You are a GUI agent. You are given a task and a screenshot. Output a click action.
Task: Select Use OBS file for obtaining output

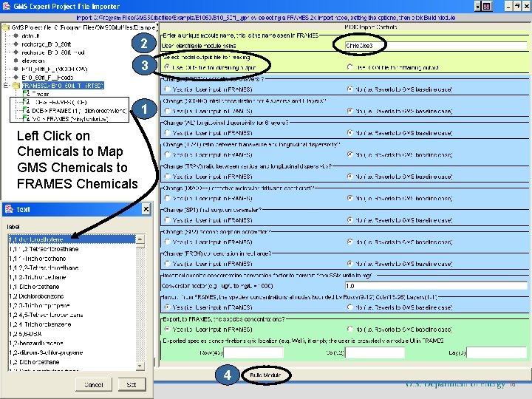point(167,67)
